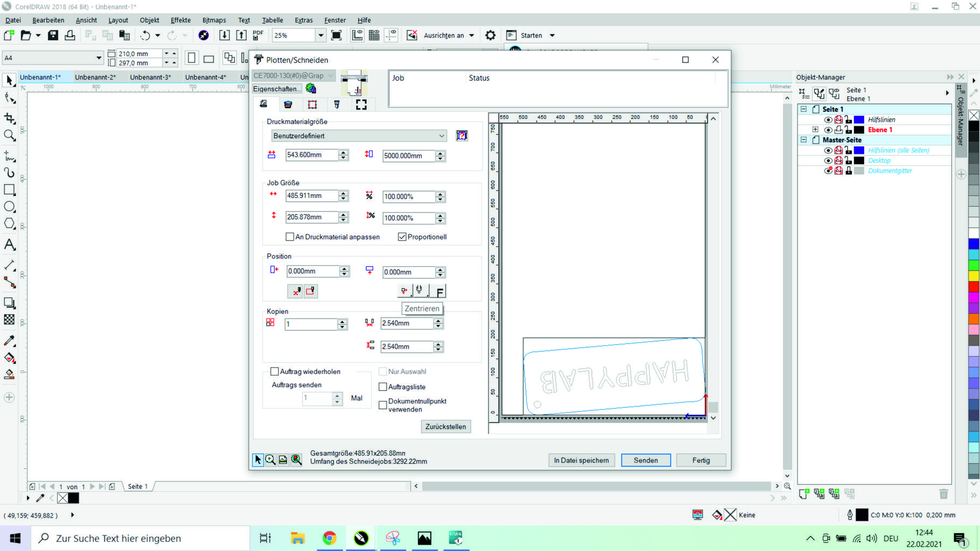Uncheck the Proportionell checkbox

tap(402, 237)
